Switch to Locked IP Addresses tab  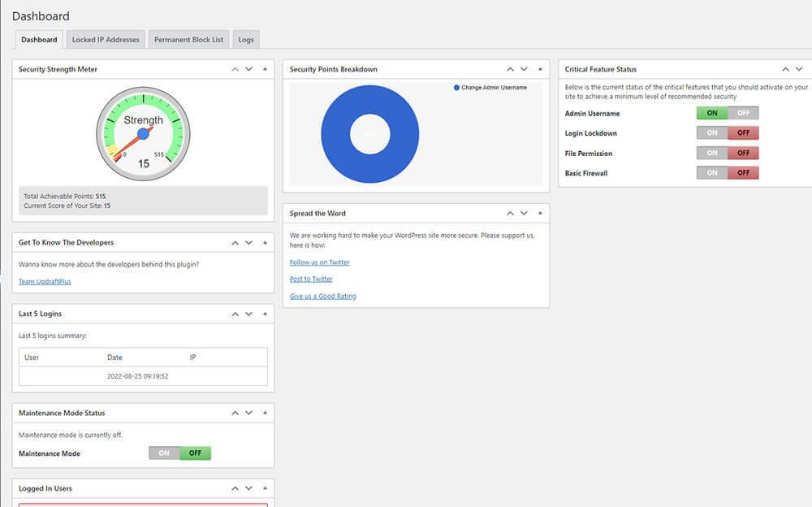pos(106,39)
